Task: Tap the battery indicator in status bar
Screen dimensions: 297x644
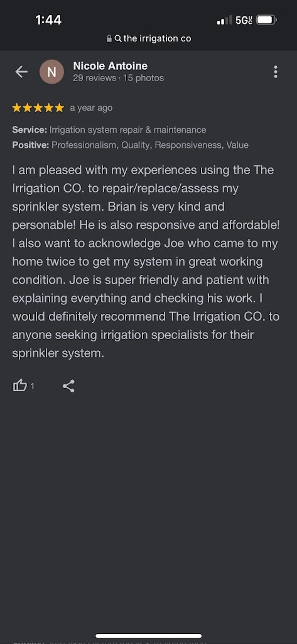Action: [267, 19]
